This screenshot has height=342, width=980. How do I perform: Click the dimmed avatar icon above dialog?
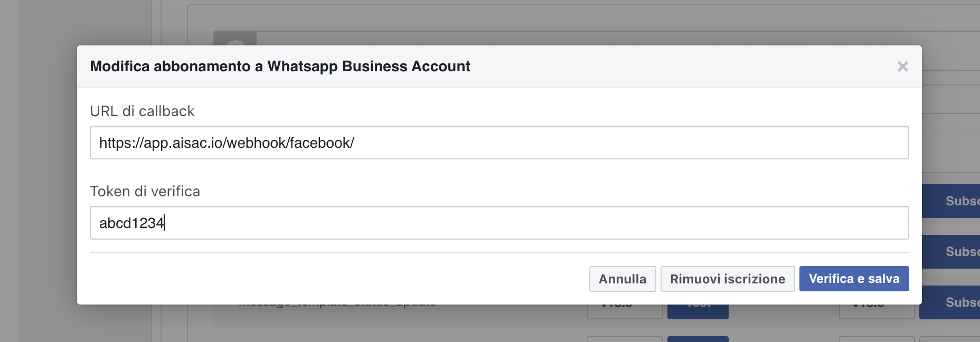coord(235,39)
